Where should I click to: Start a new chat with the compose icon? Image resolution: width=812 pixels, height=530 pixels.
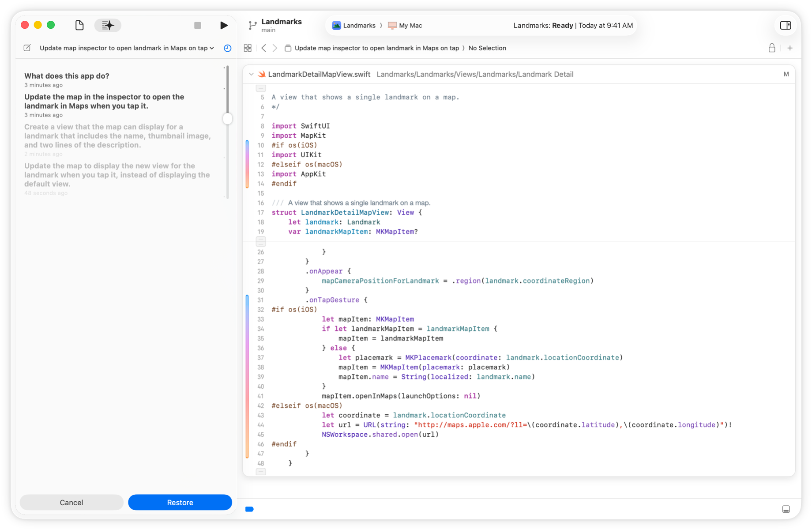point(27,48)
